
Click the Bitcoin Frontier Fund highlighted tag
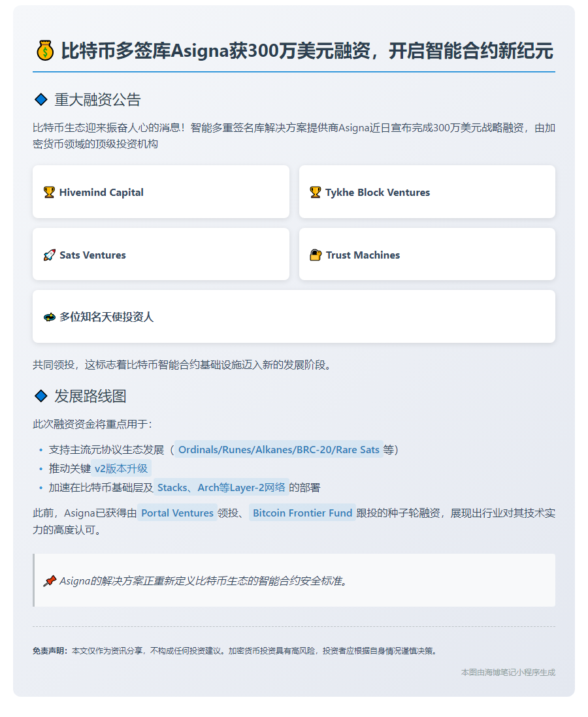(302, 513)
